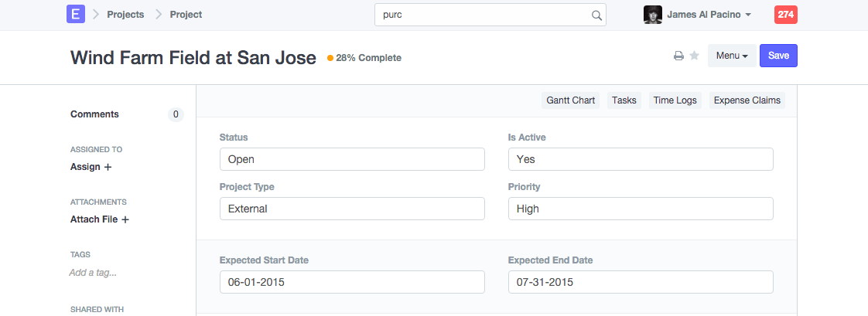This screenshot has width=868, height=316.
Task: Click the Expected Start Date field
Action: click(x=352, y=282)
